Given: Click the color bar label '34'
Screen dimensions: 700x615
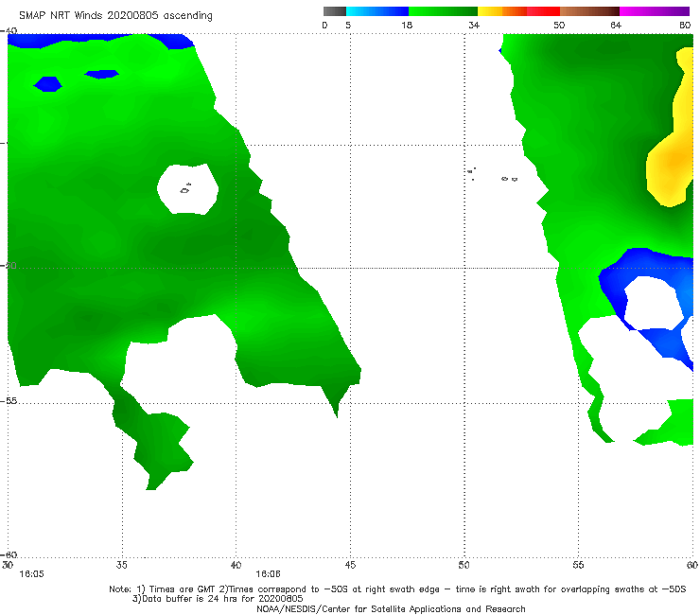Looking at the screenshot, I should [474, 26].
